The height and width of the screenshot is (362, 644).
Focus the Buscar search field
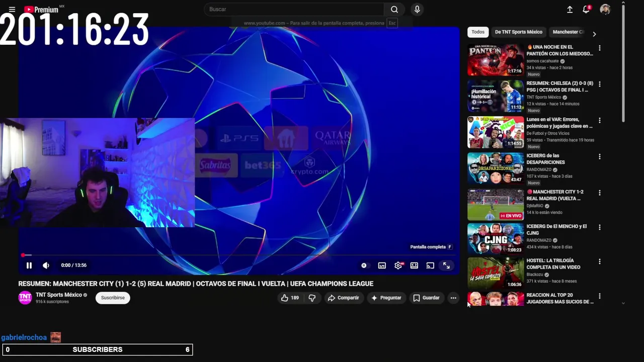tap(294, 10)
